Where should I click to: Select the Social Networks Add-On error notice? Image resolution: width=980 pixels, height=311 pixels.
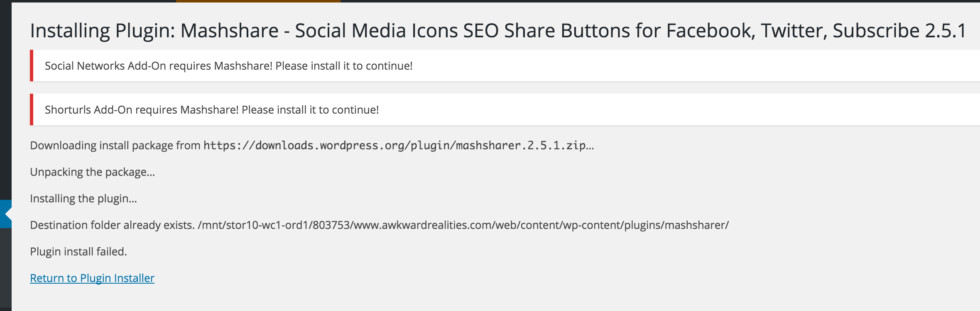[x=505, y=66]
